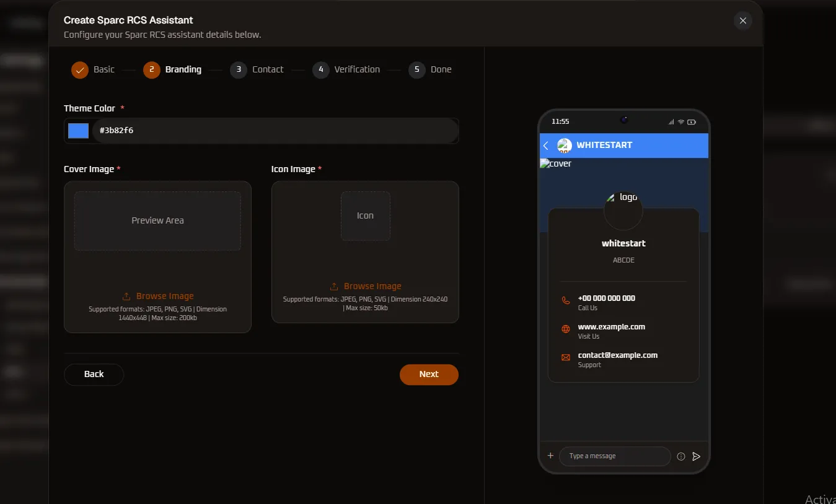Open the blue theme color swatch
The width and height of the screenshot is (836, 504).
[78, 131]
